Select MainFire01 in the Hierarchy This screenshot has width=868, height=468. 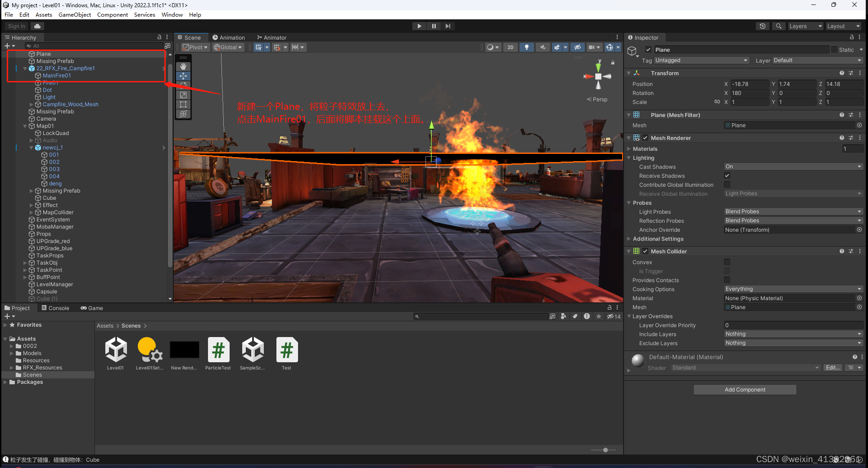tap(57, 76)
